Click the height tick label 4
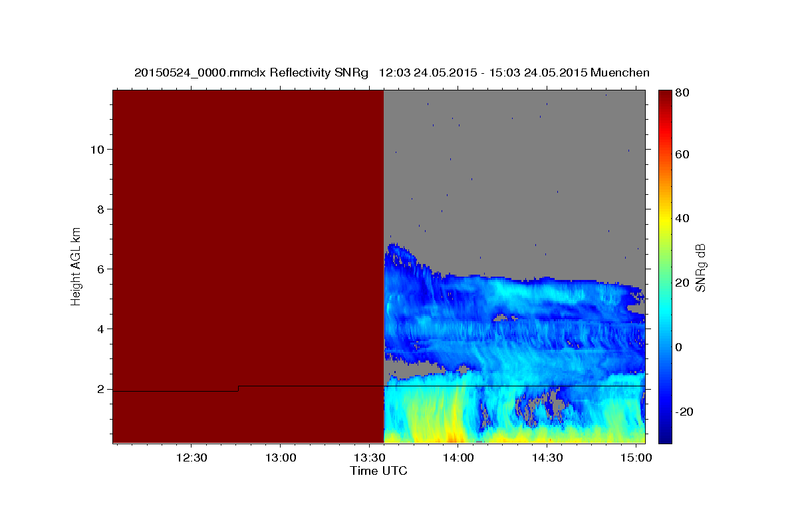 100,329
